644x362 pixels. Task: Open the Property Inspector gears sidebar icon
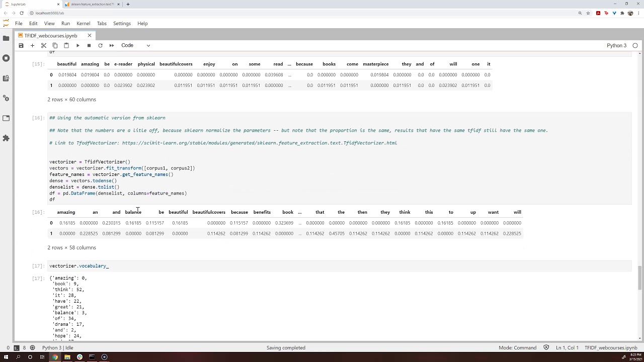pyautogui.click(x=6, y=98)
